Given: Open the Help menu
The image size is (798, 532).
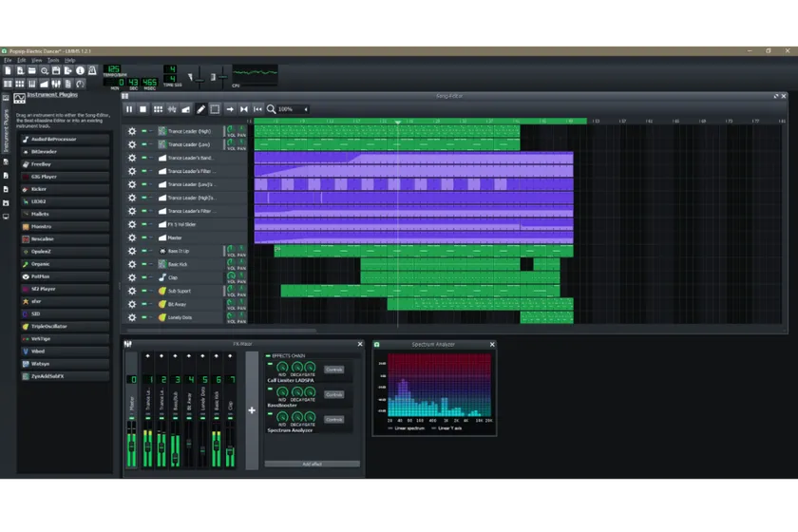Looking at the screenshot, I should point(69,60).
